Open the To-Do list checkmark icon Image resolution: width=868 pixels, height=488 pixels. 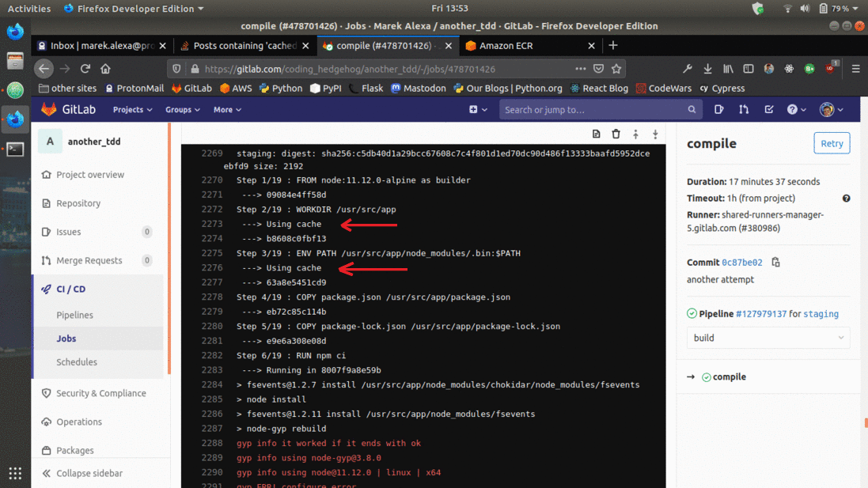tap(769, 110)
